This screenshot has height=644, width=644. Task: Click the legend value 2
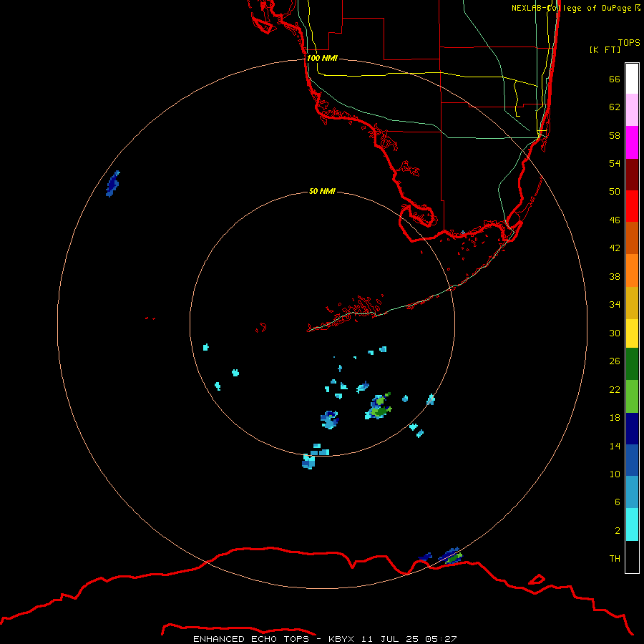click(x=618, y=530)
